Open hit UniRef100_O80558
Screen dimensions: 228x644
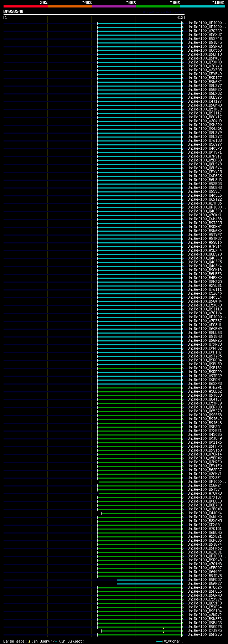click(x=204, y=51)
